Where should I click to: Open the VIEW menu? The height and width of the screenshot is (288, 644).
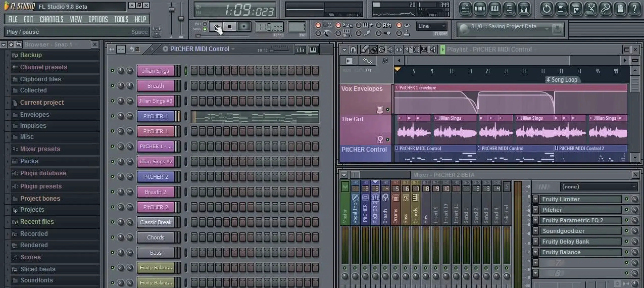tap(76, 19)
